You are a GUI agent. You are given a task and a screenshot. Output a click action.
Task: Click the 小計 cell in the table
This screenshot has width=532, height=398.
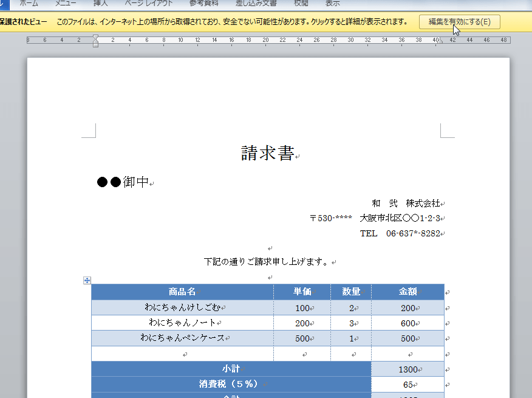click(x=231, y=369)
